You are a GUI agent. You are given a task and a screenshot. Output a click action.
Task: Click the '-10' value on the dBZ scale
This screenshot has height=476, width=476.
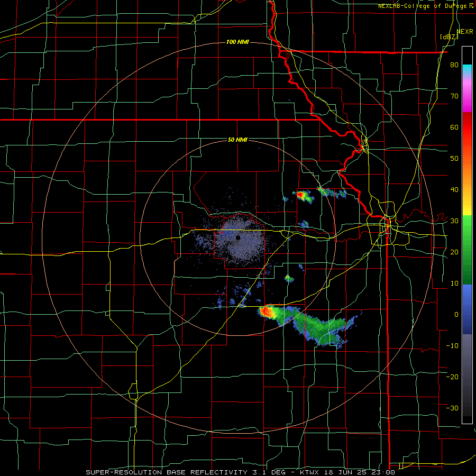[452, 345]
